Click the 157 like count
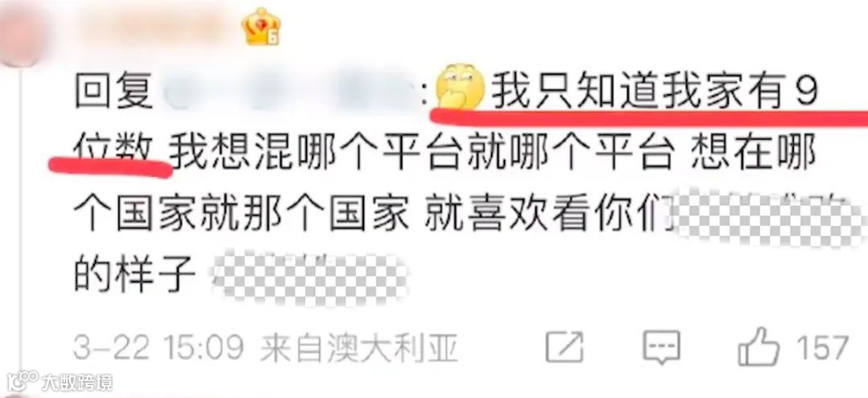This screenshot has width=868, height=398. (x=823, y=347)
